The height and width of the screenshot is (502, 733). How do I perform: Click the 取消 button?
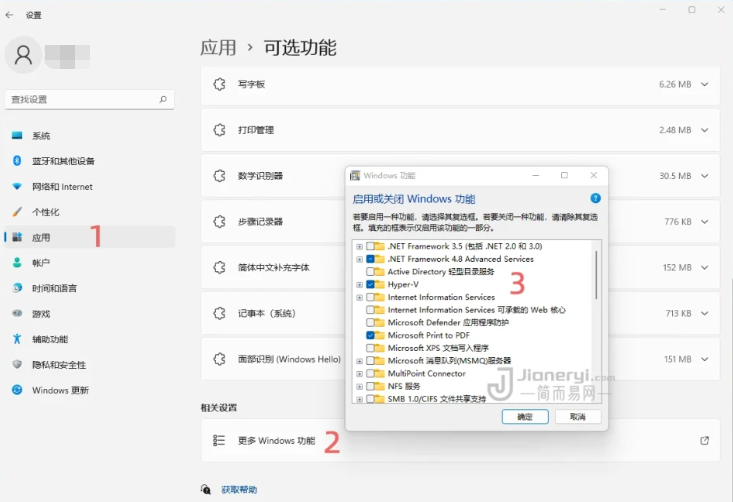tap(578, 416)
